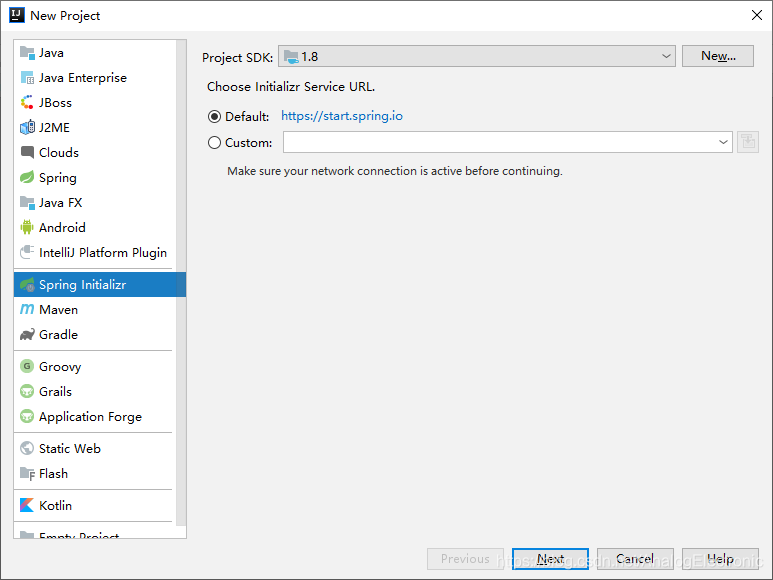Screen dimensions: 773x580
Task: Pick Kotlin project type
Action: point(95,505)
